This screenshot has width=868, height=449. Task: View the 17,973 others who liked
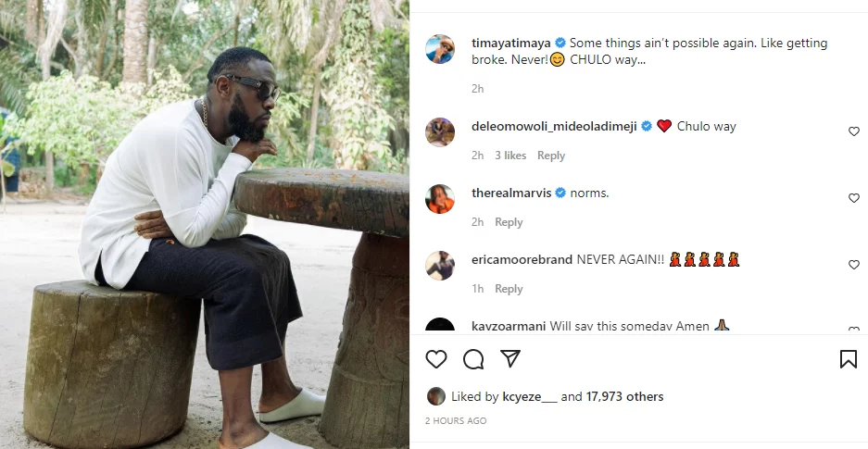624,396
